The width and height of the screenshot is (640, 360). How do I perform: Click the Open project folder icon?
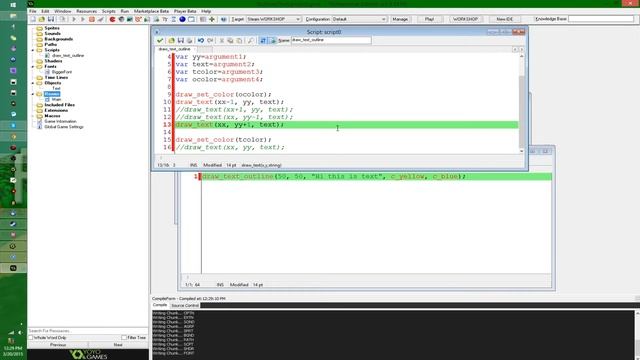[42, 19]
